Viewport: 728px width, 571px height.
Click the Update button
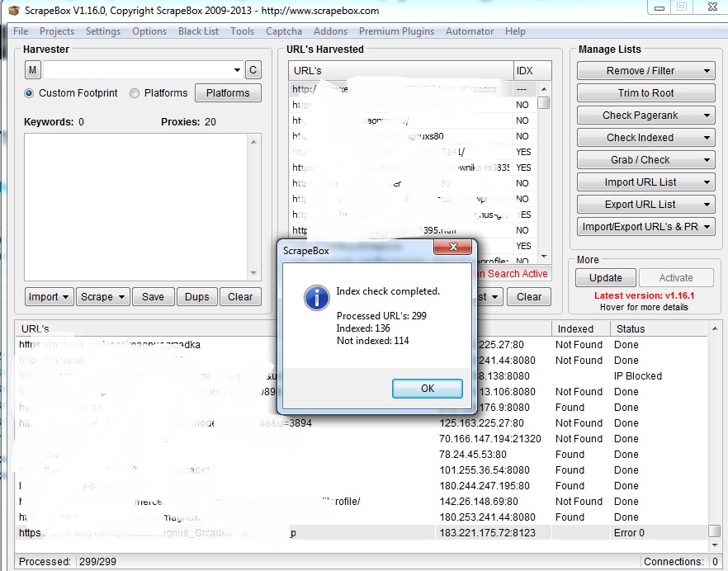pyautogui.click(x=606, y=277)
